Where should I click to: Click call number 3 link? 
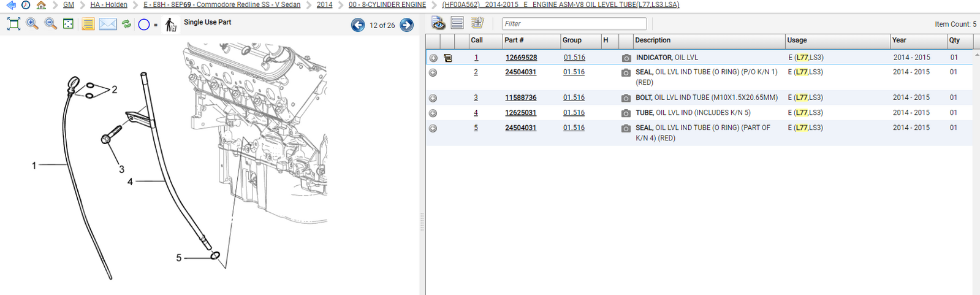[476, 98]
